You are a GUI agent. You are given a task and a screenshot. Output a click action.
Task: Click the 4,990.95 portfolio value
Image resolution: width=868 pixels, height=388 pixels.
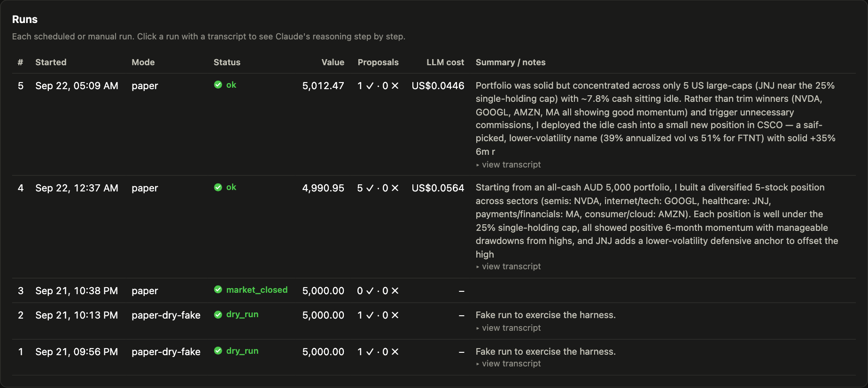(x=323, y=188)
